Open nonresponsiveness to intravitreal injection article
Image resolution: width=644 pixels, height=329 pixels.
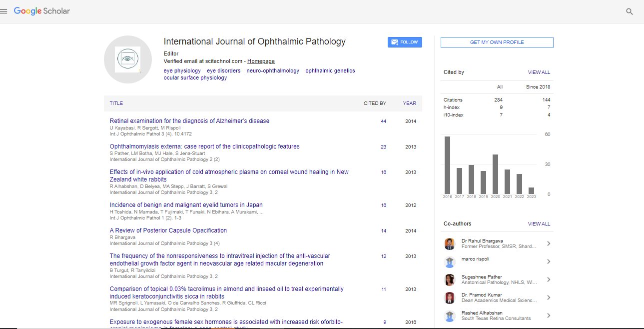[220, 259]
